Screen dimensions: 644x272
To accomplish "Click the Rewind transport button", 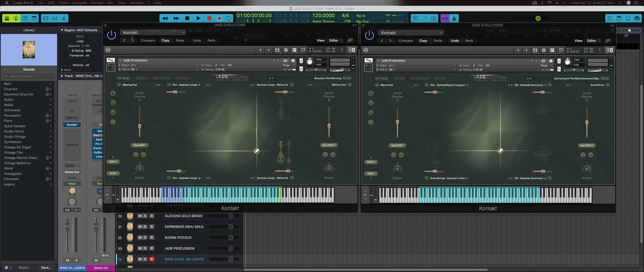I will 165,18.
